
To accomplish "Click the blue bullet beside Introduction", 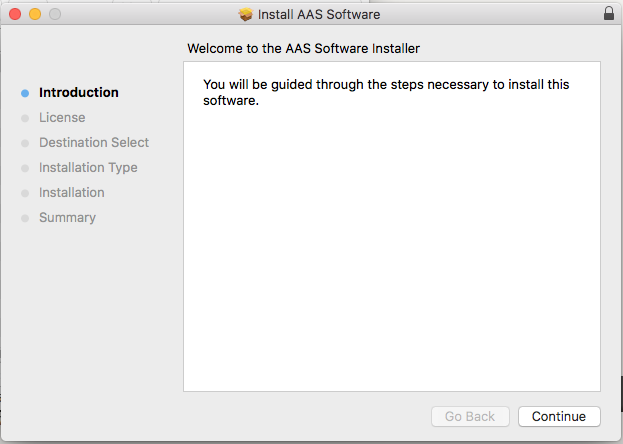I will coord(24,93).
